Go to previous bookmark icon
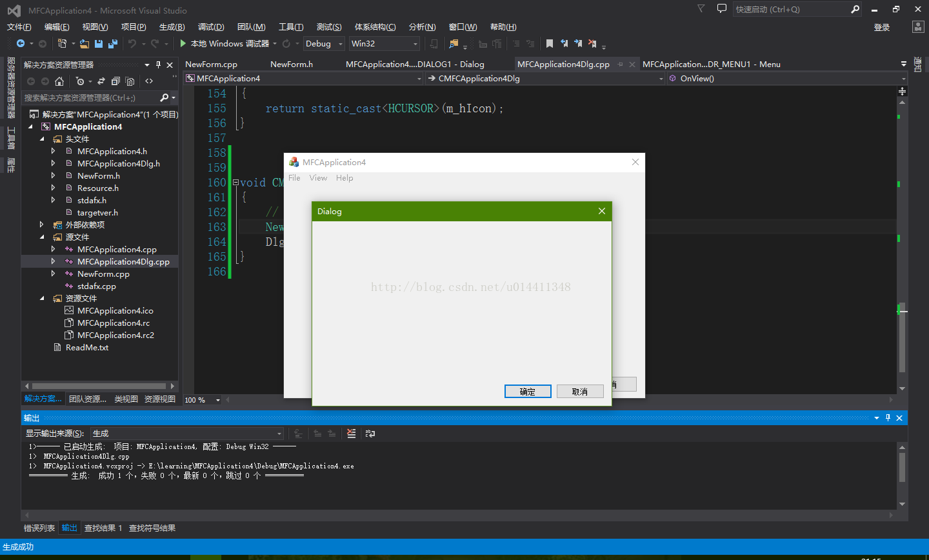Image resolution: width=929 pixels, height=560 pixels. pos(564,44)
